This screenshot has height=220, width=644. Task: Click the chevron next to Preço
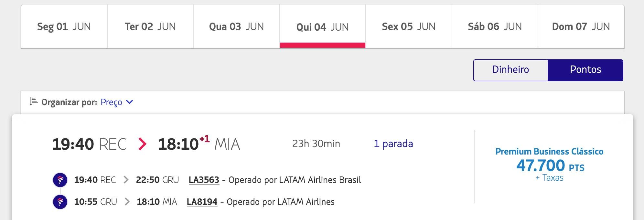point(130,102)
